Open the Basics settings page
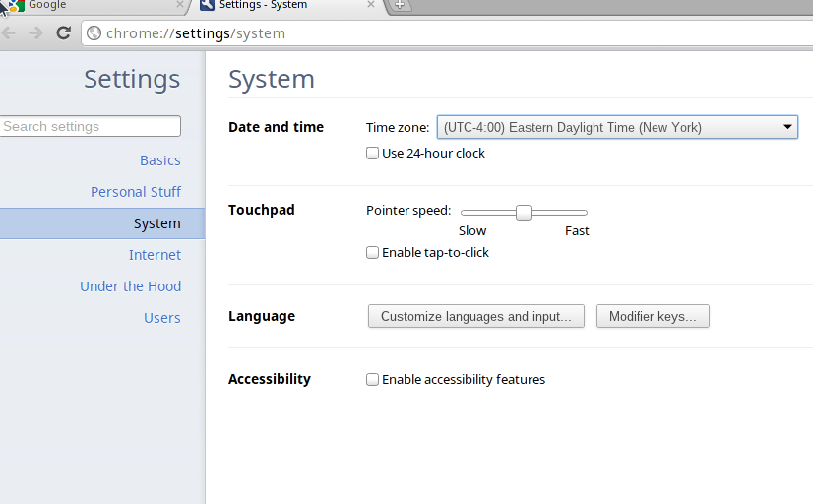The width and height of the screenshot is (813, 504). point(159,160)
